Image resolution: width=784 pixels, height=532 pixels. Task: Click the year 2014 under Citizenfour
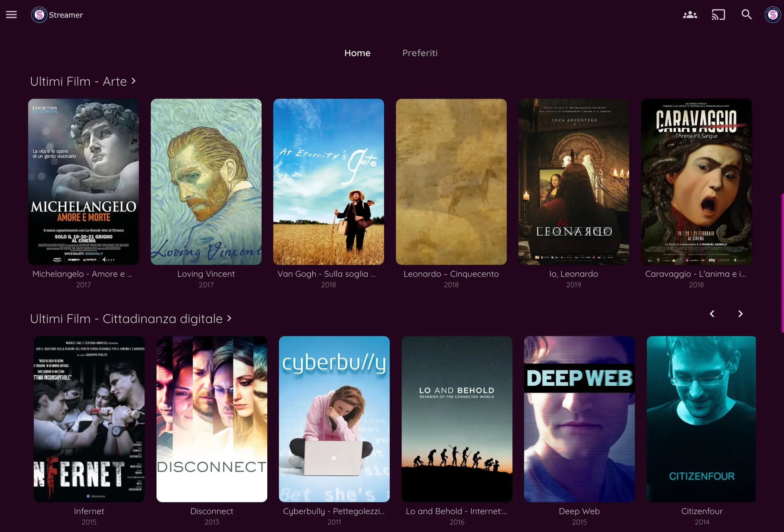[x=702, y=522]
